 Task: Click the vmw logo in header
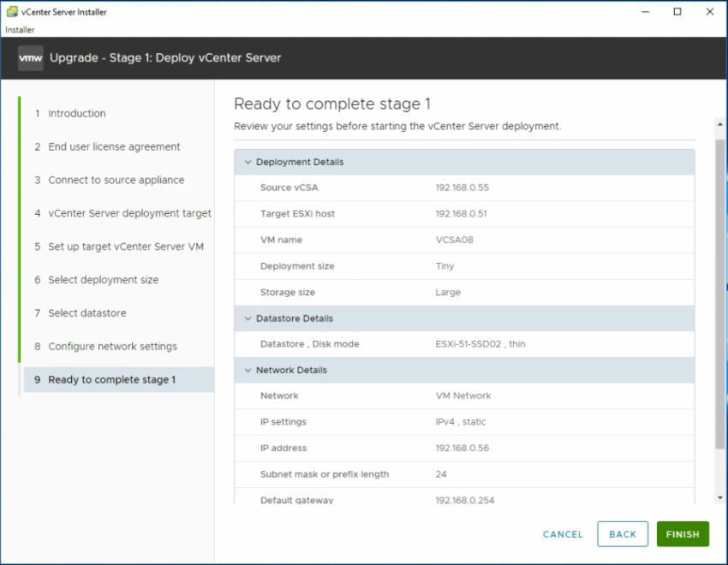point(31,58)
